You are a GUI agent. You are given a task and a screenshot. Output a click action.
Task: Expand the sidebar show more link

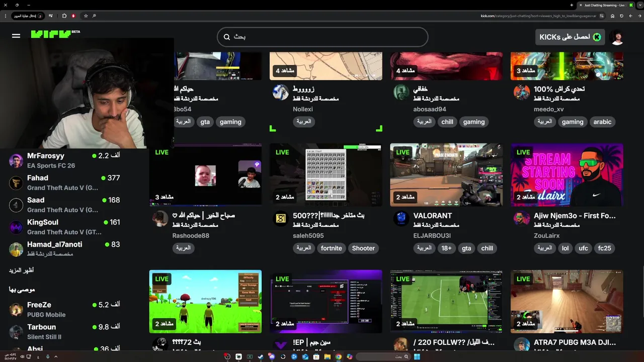[x=21, y=270]
